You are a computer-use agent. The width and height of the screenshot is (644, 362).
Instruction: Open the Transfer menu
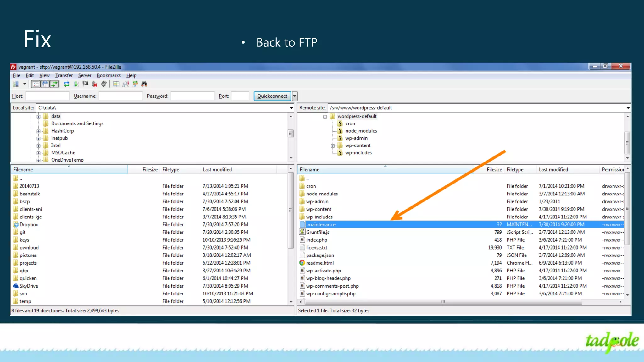click(x=64, y=75)
